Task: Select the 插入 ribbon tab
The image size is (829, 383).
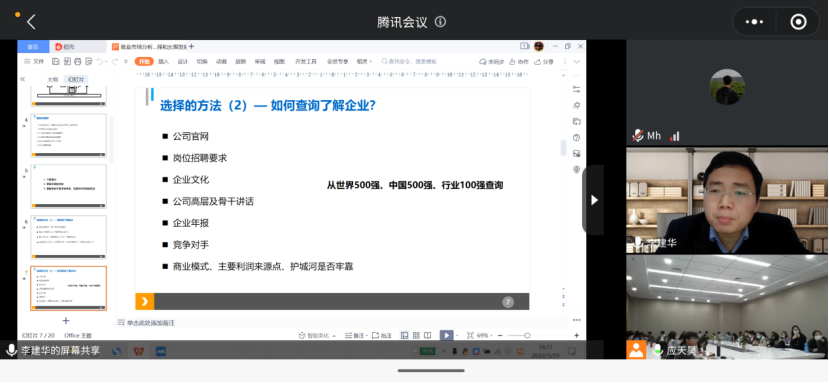Action: click(x=163, y=61)
